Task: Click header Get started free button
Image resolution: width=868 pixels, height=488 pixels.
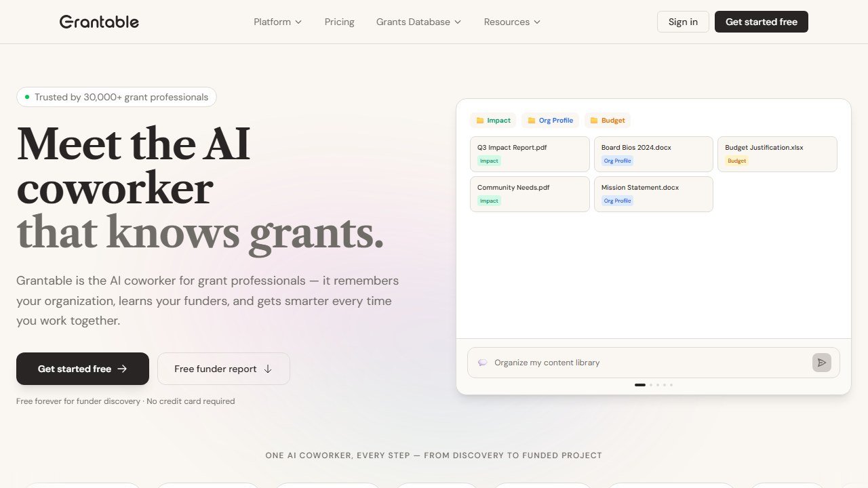Action: pyautogui.click(x=762, y=22)
